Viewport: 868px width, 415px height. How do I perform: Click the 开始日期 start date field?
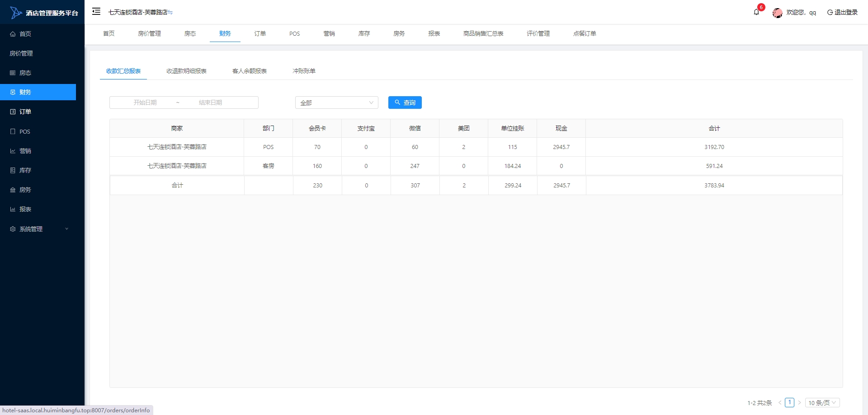[145, 103]
